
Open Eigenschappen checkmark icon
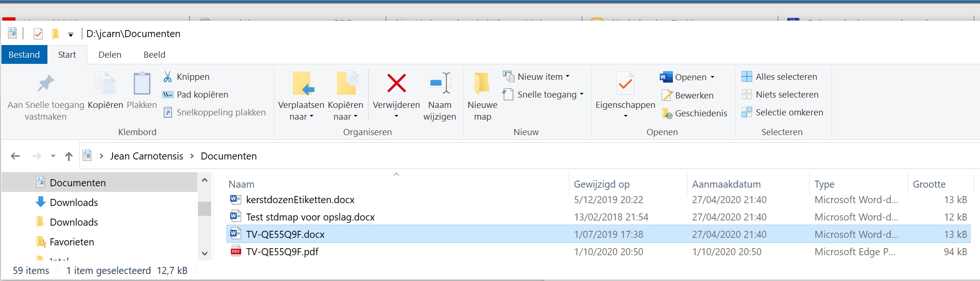(625, 84)
